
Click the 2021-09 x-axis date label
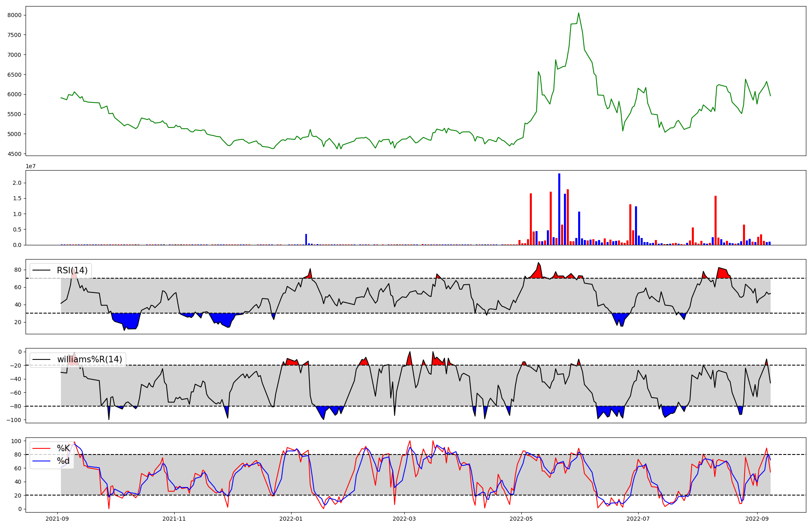coord(57,519)
